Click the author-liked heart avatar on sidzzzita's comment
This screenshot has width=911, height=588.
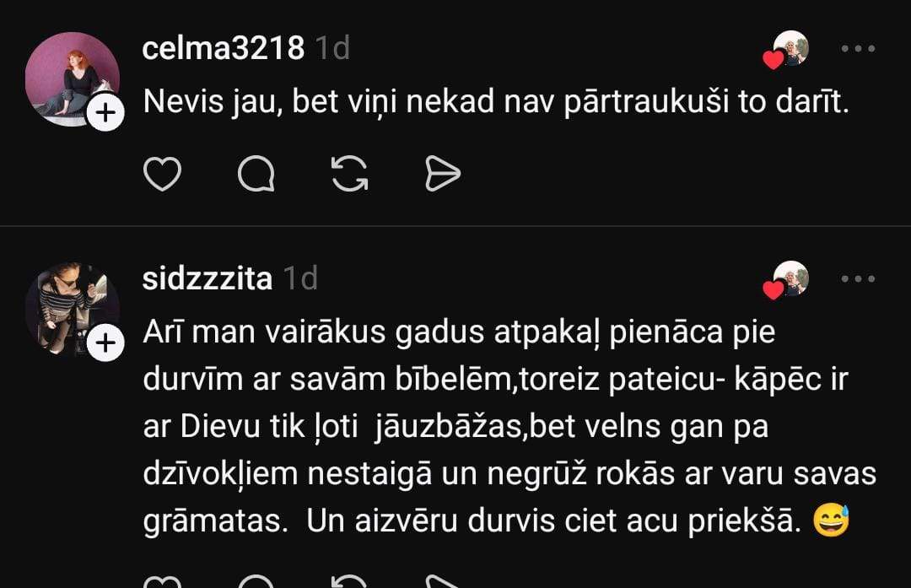(x=788, y=281)
